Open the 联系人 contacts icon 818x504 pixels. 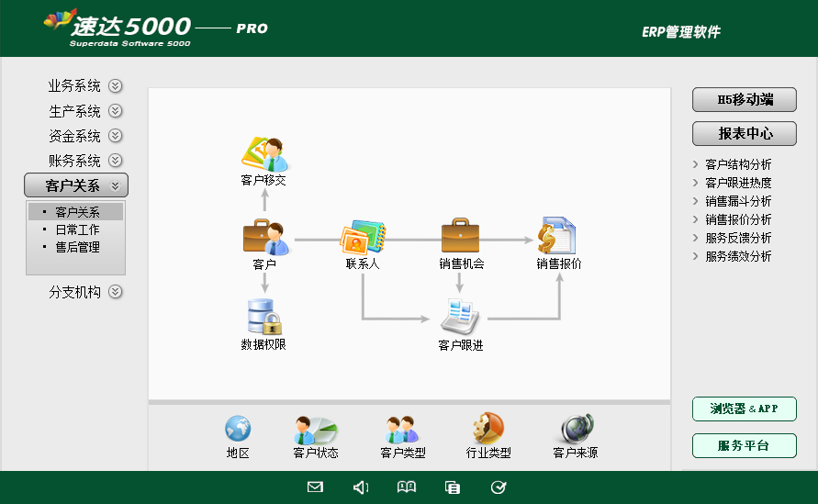click(363, 238)
